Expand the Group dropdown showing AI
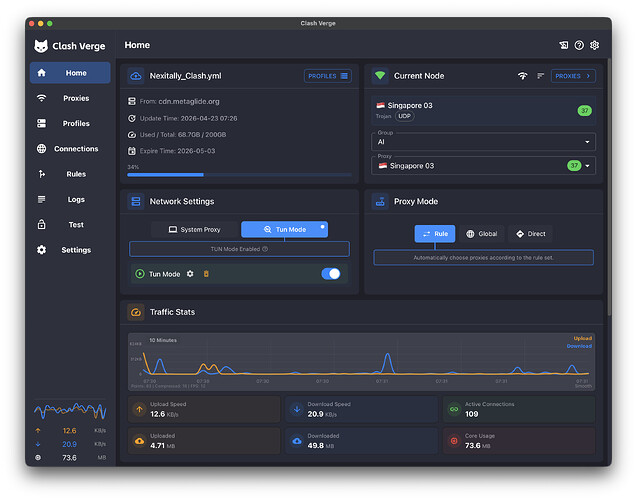The width and height of the screenshot is (637, 500). pyautogui.click(x=483, y=142)
